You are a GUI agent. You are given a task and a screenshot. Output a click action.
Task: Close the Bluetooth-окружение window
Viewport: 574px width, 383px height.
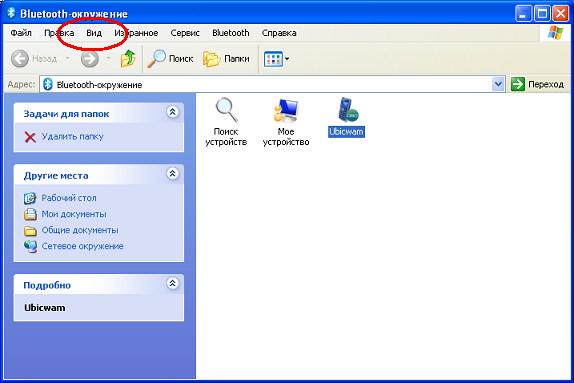tap(560, 14)
